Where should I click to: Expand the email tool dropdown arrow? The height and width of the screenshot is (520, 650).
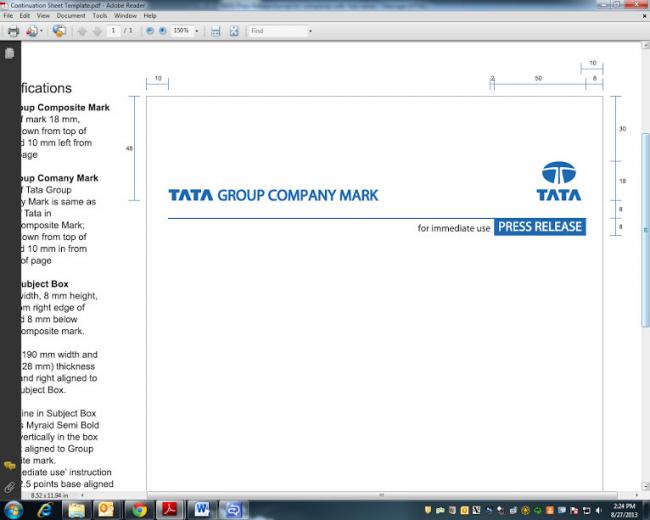click(x=42, y=31)
